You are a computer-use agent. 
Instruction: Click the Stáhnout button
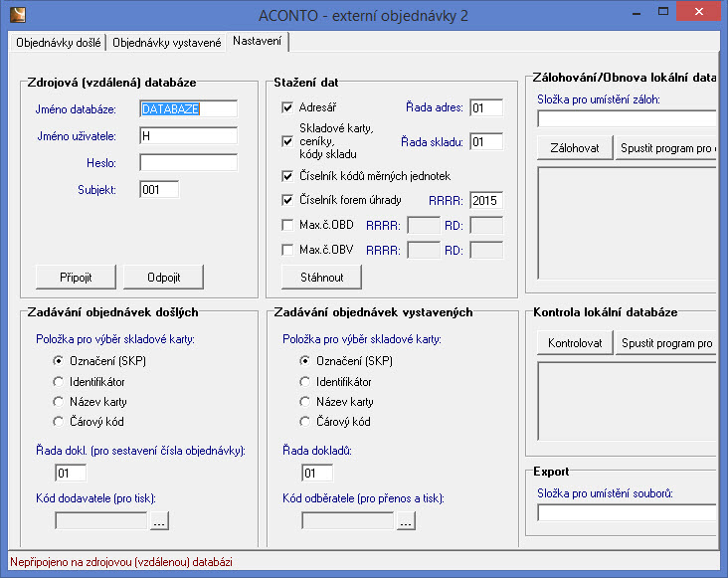pyautogui.click(x=321, y=278)
